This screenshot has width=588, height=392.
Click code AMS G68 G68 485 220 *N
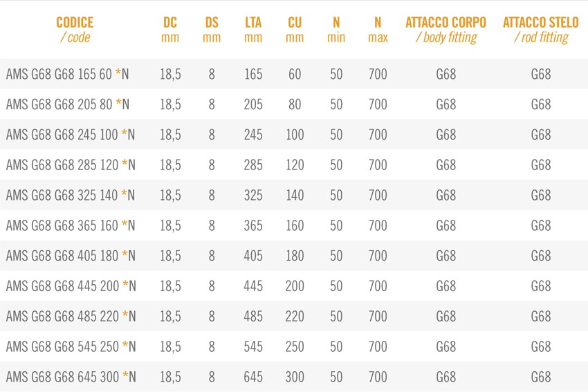click(x=71, y=317)
